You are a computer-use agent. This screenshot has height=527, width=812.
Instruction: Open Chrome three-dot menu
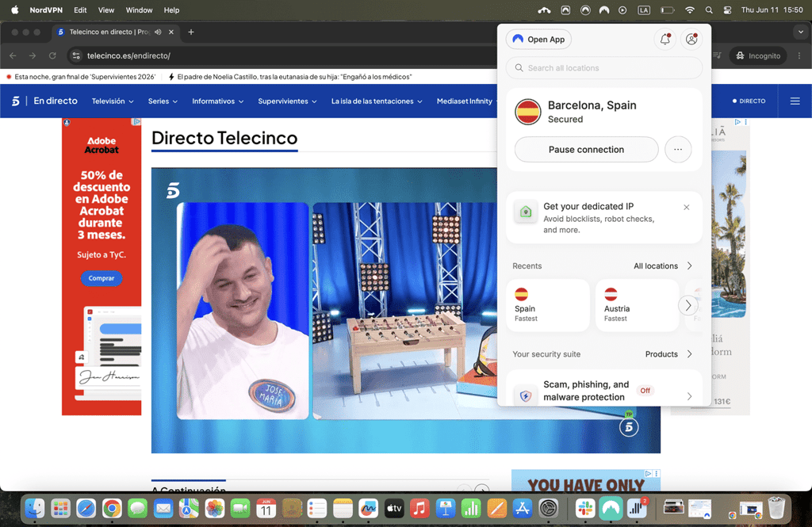click(x=799, y=56)
